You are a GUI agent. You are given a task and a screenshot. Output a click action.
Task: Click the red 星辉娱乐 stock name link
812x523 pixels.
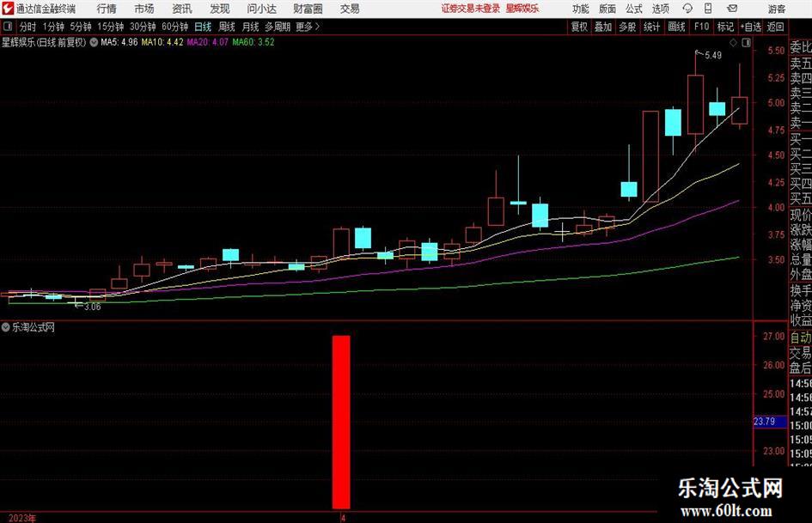coord(522,9)
